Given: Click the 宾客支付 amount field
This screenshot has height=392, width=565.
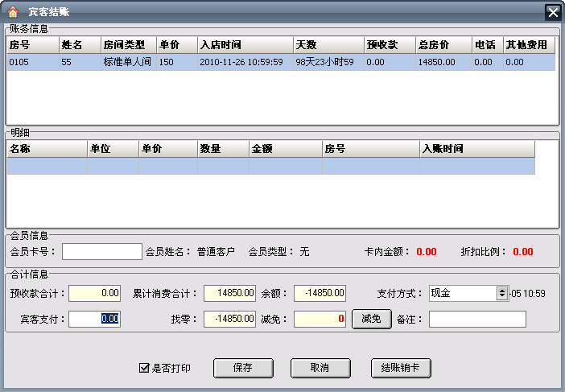Looking at the screenshot, I should (94, 319).
